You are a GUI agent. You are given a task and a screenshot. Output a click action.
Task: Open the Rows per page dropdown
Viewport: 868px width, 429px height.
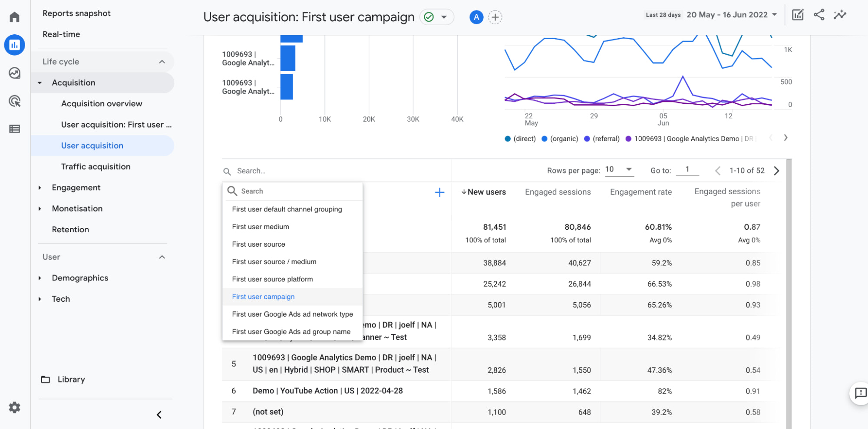[x=619, y=170]
